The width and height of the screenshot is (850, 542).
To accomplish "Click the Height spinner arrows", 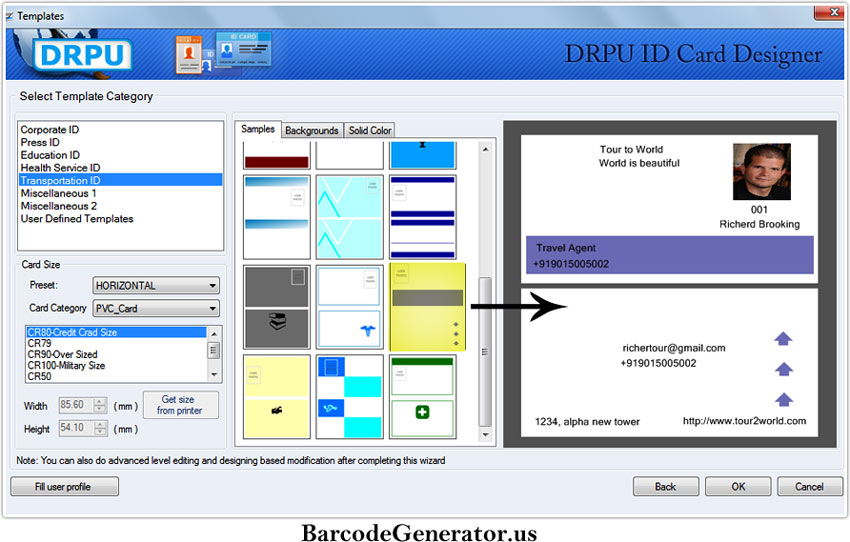I will pos(100,428).
